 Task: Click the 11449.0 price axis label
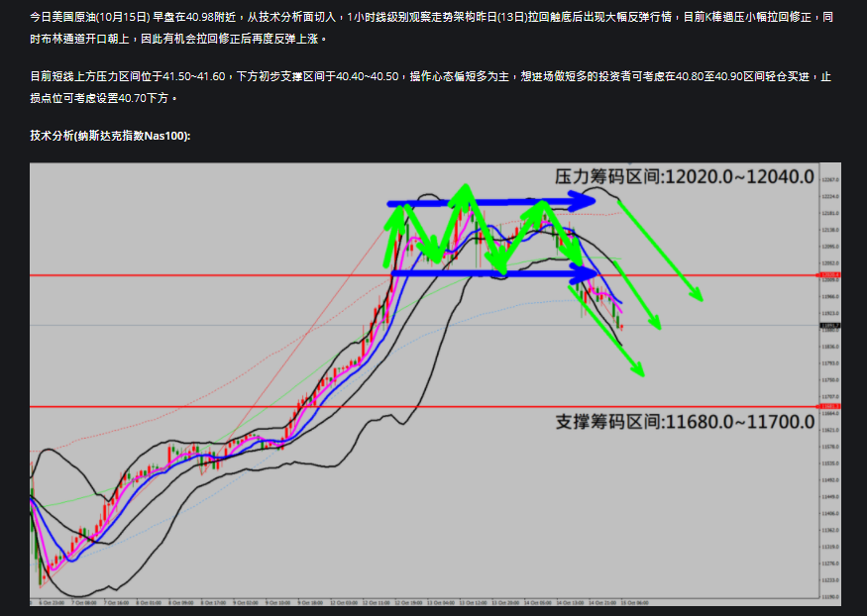point(830,497)
